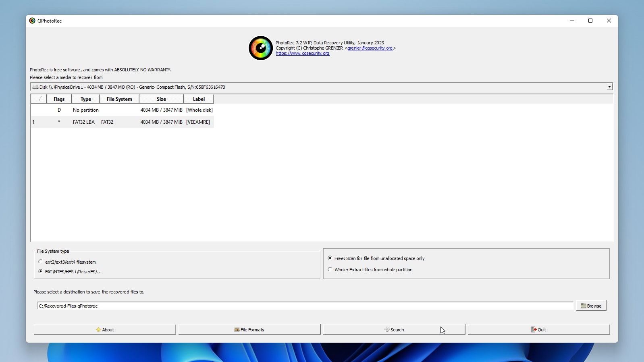Viewport: 644px width, 362px height.
Task: Click the QPhotoRec title bar icon
Action: (x=32, y=21)
